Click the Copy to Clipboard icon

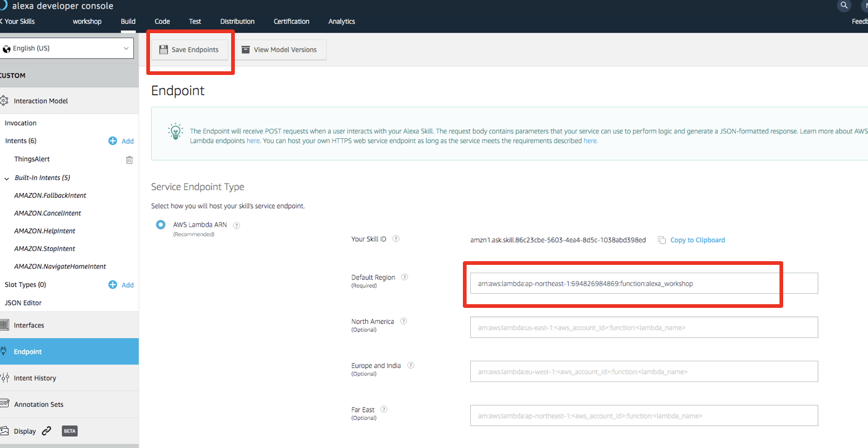(x=661, y=240)
